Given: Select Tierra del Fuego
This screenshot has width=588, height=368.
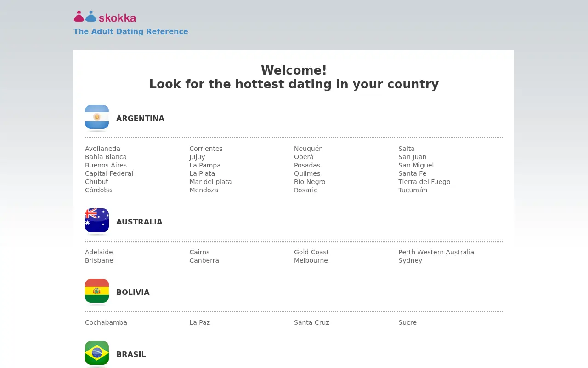Looking at the screenshot, I should [424, 182].
